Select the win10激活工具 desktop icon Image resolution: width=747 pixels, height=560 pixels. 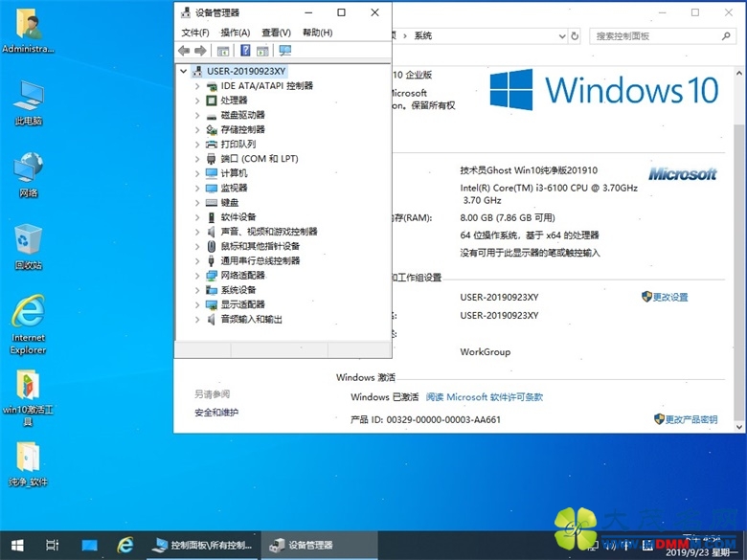[28, 397]
